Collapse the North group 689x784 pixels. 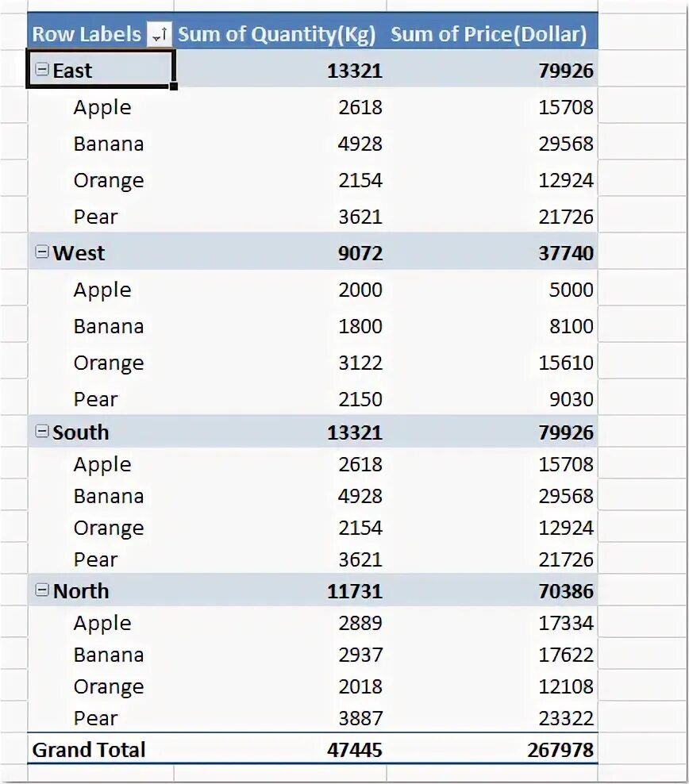42,590
